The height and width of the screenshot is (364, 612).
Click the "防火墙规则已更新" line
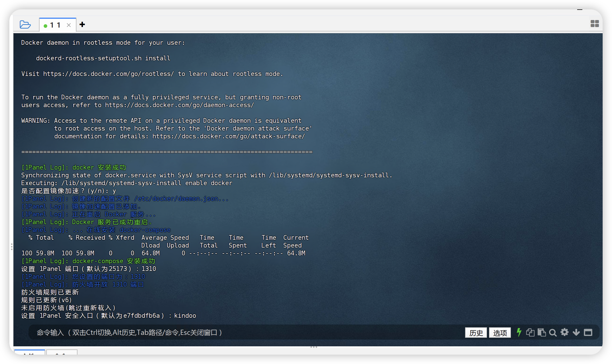50,292
